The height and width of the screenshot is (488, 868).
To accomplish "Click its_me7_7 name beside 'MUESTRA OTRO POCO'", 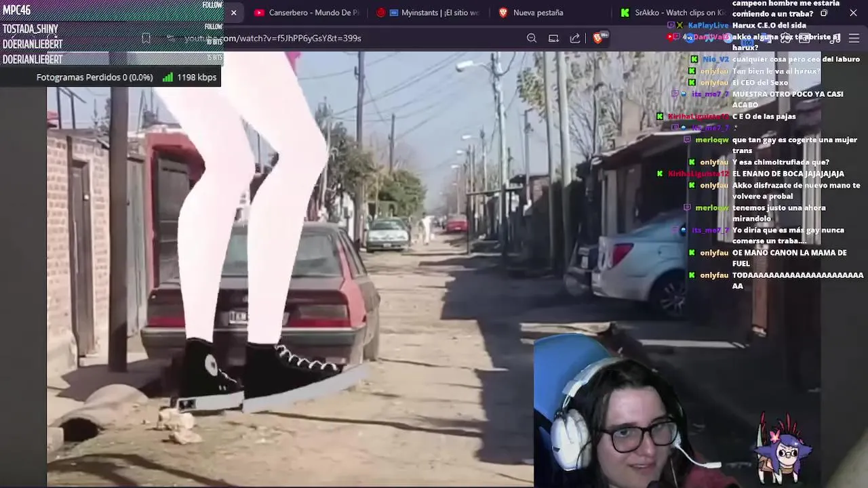I will [710, 94].
